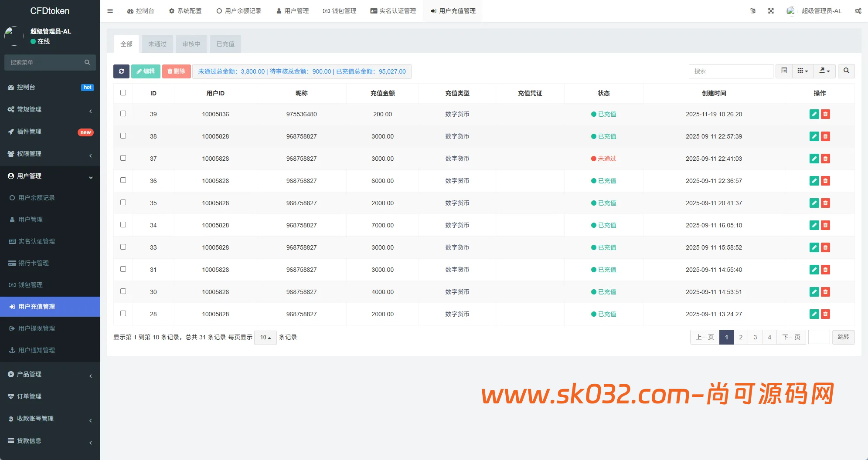Focus the sidebar 搜索菜单 field

44,62
